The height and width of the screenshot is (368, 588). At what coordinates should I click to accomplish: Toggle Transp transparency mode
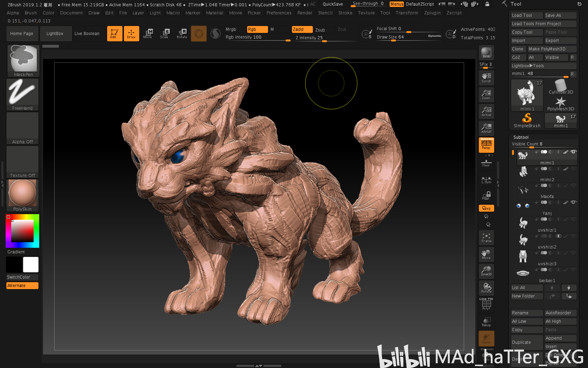coord(486,322)
